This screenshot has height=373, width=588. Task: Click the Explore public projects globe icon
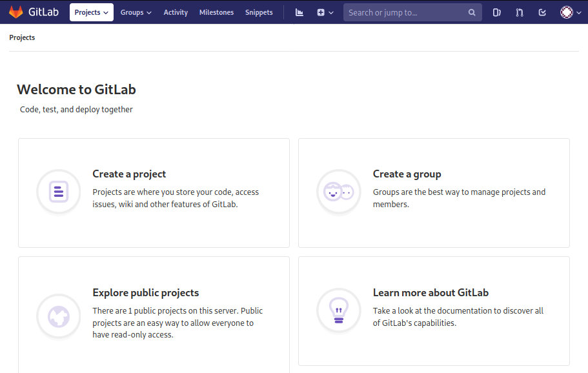pyautogui.click(x=59, y=316)
